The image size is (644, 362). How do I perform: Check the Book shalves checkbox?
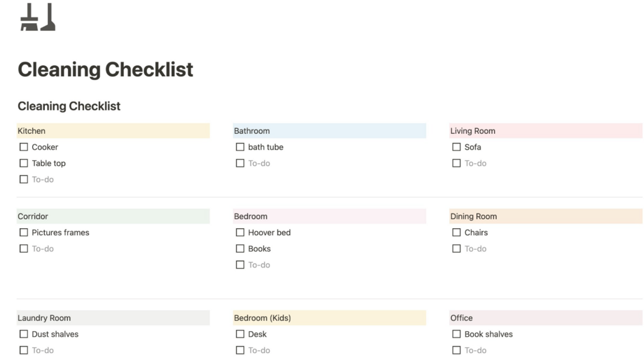click(456, 334)
